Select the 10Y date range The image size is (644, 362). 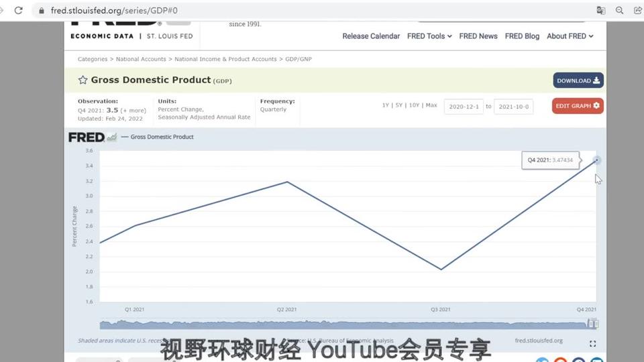pos(414,105)
